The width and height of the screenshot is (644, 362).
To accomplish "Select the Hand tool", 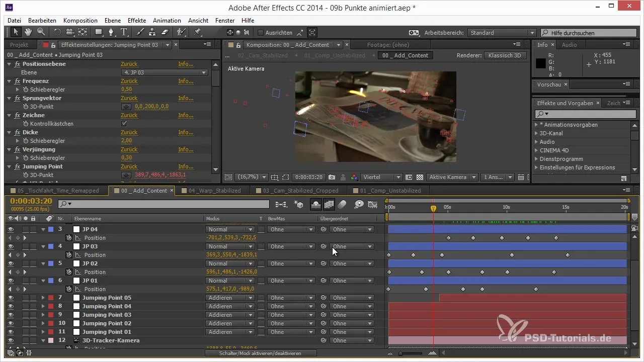I will (29, 33).
